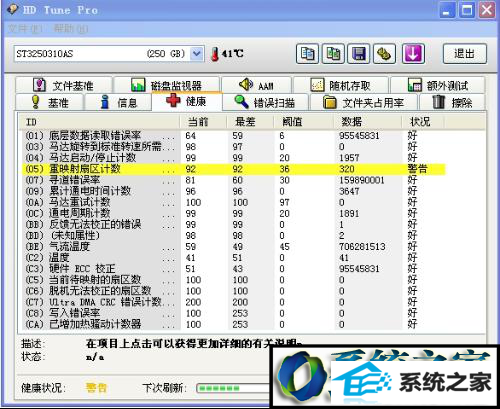Click the copy screenshot to clipboard icon
The height and width of the screenshot is (409, 500).
[x=333, y=54]
